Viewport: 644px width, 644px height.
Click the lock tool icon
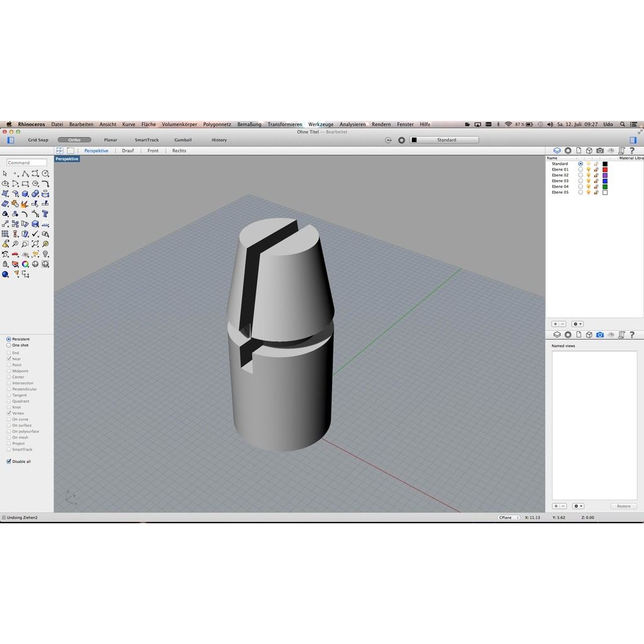tap(5, 264)
